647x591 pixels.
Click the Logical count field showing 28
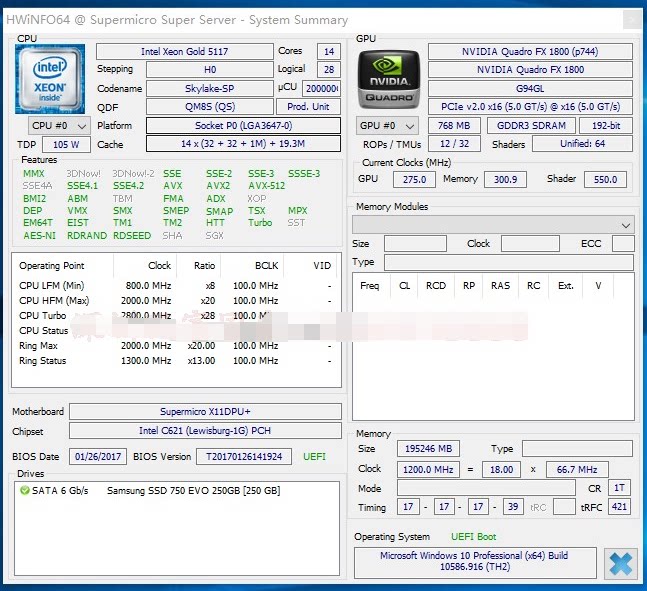point(329,69)
